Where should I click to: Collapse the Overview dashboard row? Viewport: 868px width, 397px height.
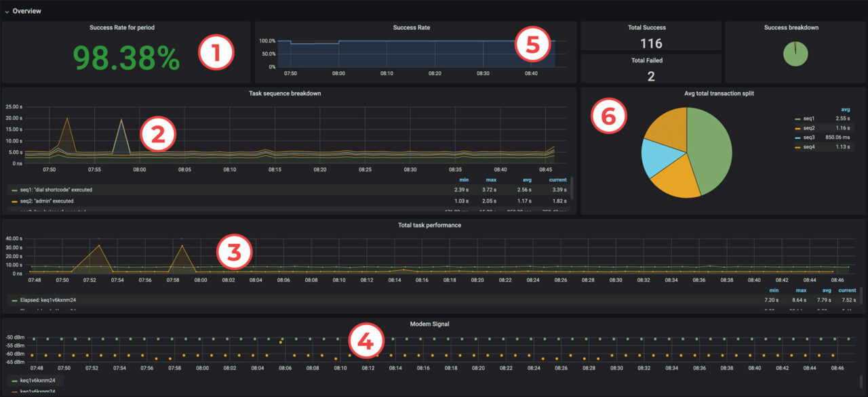click(9, 11)
